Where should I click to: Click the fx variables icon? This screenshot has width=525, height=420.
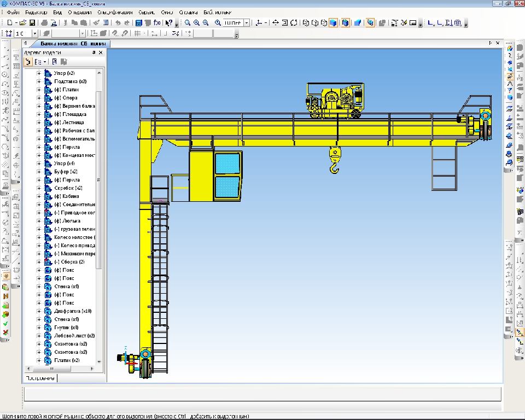157,23
